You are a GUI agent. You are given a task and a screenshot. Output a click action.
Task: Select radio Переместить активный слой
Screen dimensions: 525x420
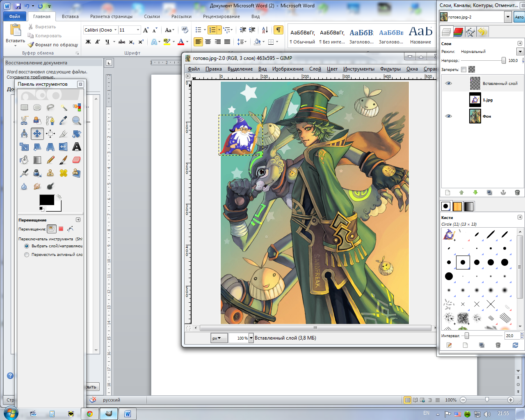coord(27,255)
